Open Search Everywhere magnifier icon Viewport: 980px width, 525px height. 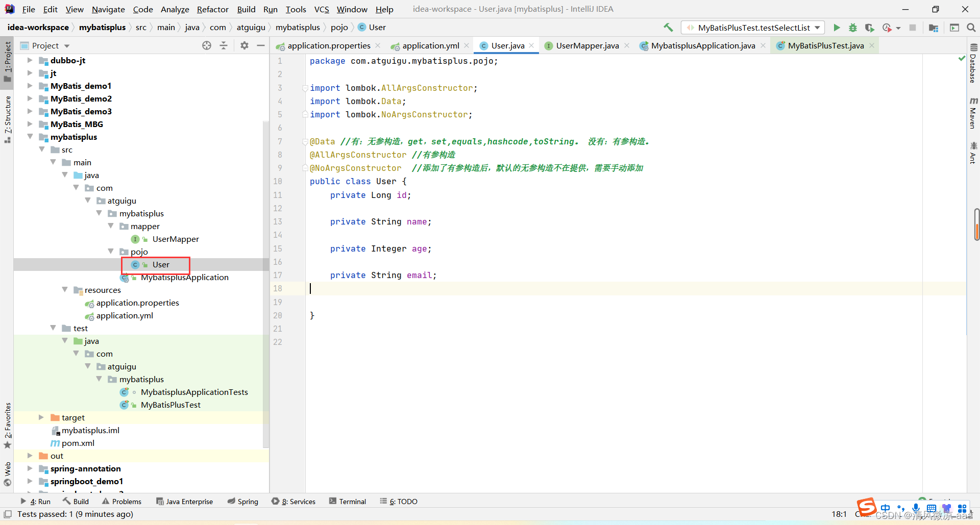(971, 28)
